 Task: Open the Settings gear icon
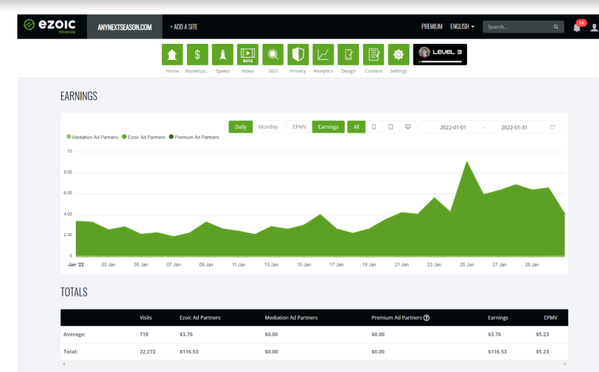398,54
